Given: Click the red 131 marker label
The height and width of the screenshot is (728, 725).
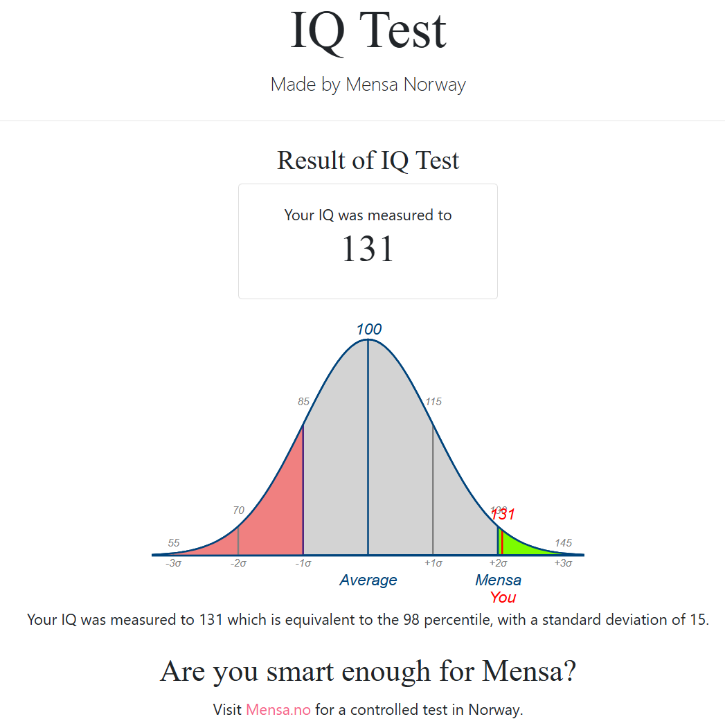Looking at the screenshot, I should [503, 515].
